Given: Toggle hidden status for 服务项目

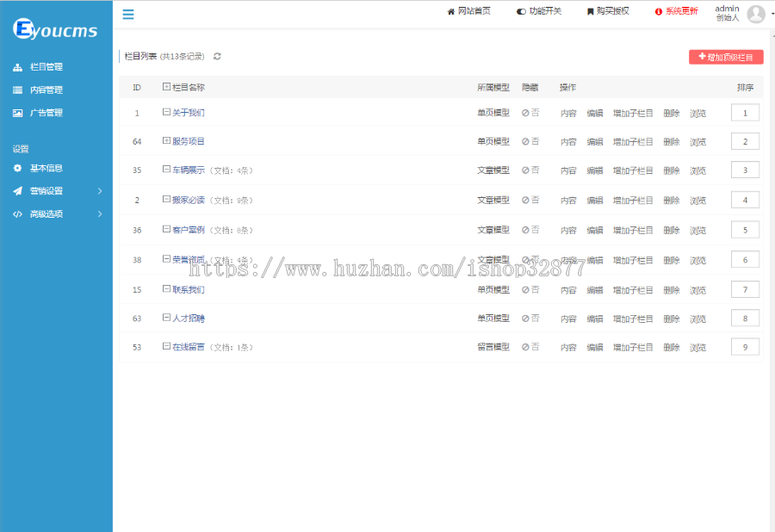Looking at the screenshot, I should [530, 140].
